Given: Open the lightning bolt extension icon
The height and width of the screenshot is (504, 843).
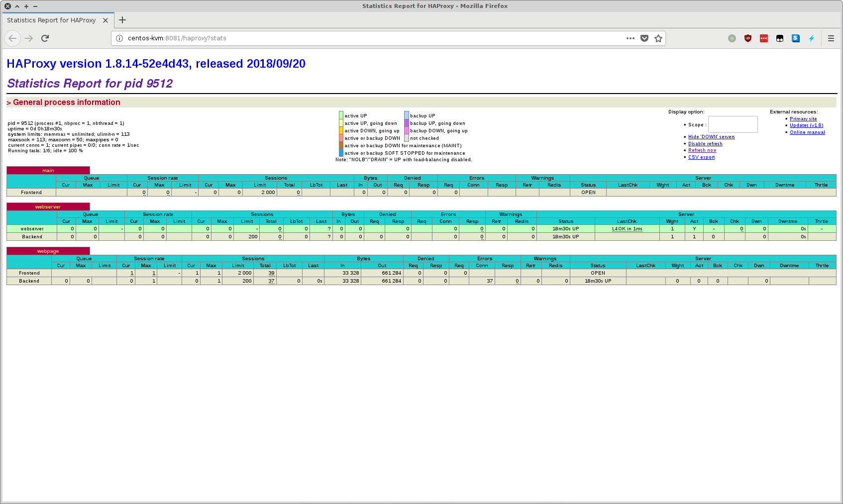Looking at the screenshot, I should [812, 38].
